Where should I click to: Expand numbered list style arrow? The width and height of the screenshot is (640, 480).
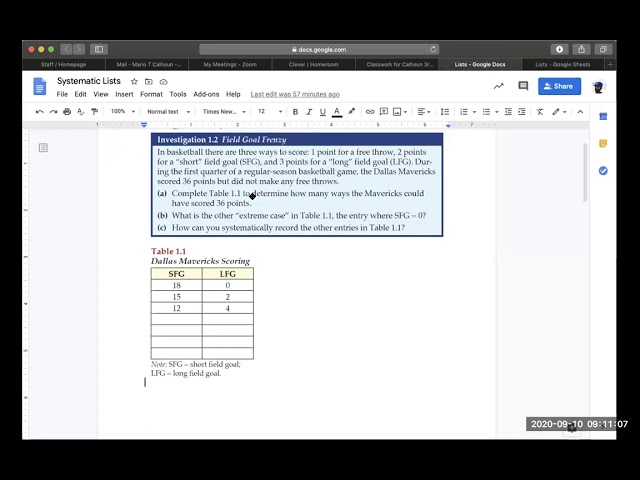[x=474, y=112]
